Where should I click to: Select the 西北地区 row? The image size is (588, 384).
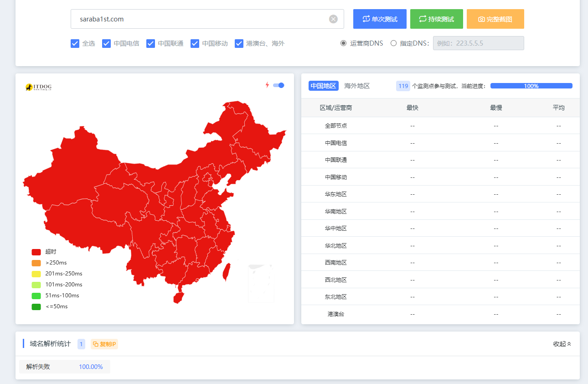pos(440,280)
